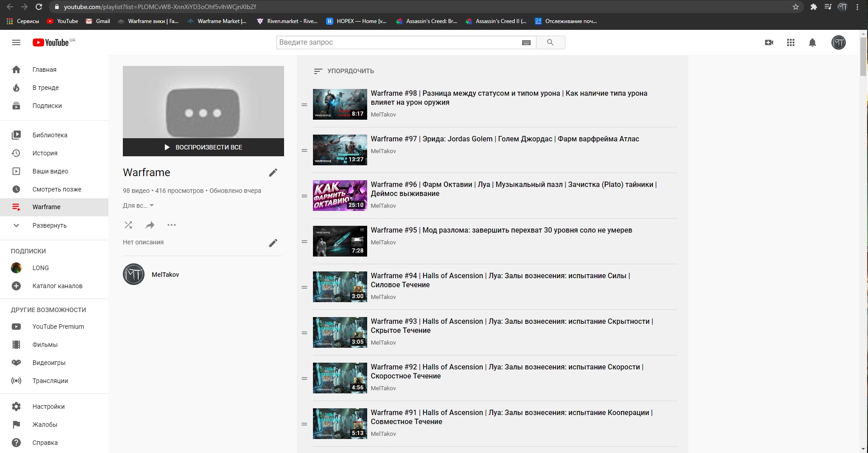Open the YouTube apps grid
The height and width of the screenshot is (453, 868).
791,42
